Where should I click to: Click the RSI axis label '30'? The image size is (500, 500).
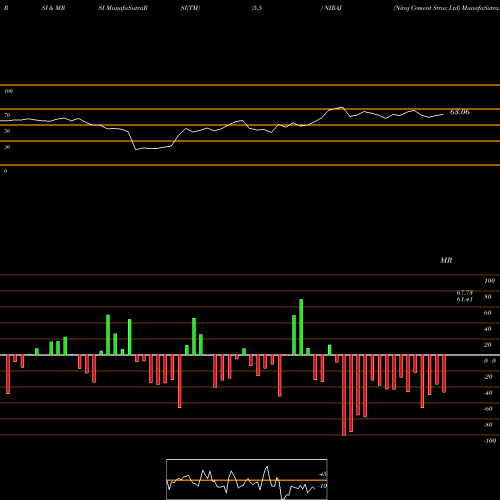pyautogui.click(x=7, y=147)
